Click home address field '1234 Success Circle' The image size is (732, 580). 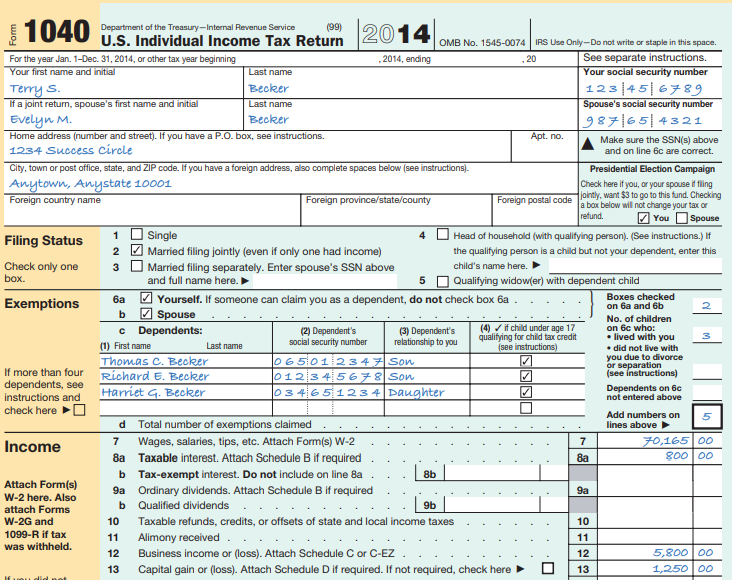pos(258,147)
